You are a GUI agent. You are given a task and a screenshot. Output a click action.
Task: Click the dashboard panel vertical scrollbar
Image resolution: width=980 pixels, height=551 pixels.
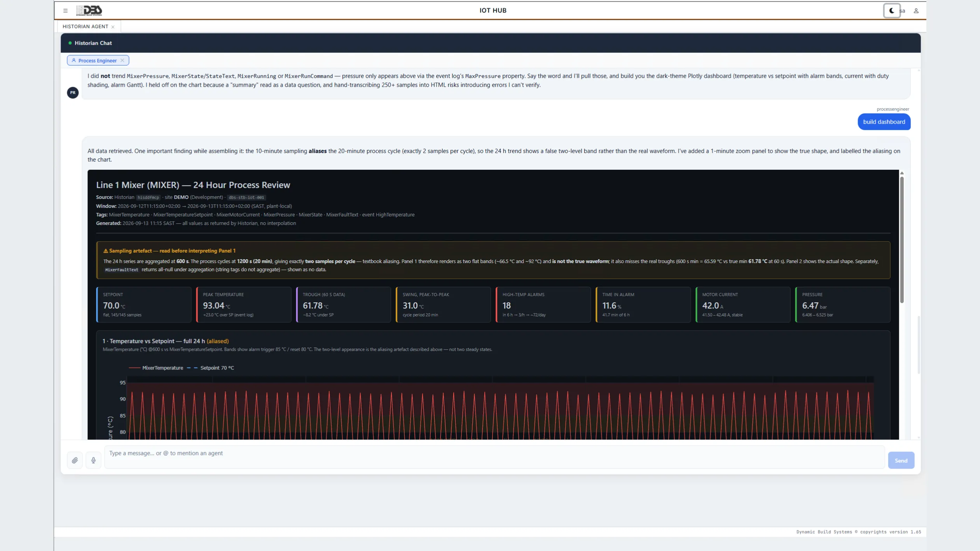click(x=902, y=240)
